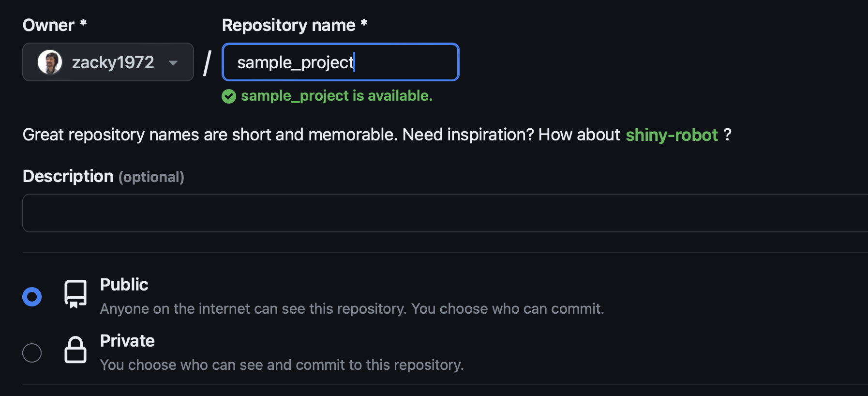Click the username text zacky1972
The width and height of the screenshot is (868, 396).
pos(113,62)
